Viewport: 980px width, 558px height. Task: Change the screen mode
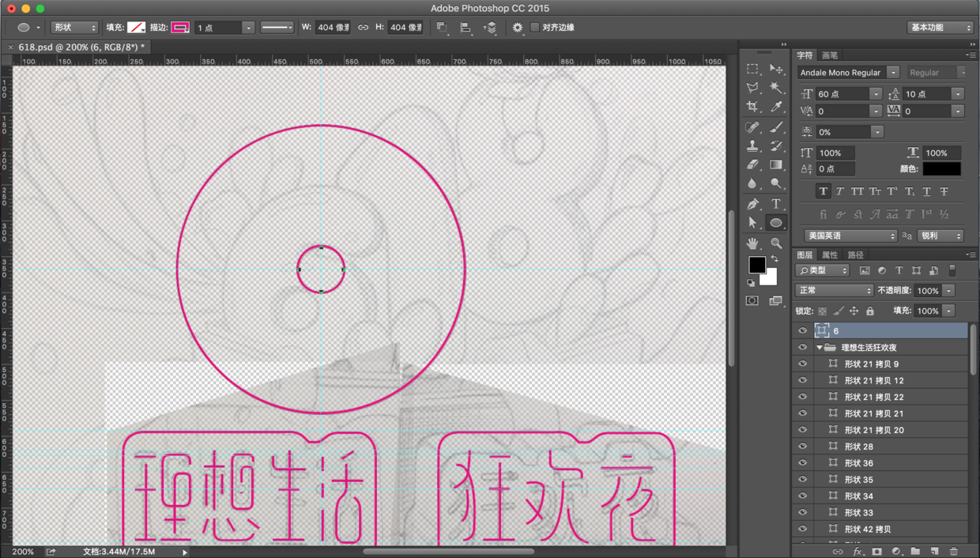pos(776,300)
